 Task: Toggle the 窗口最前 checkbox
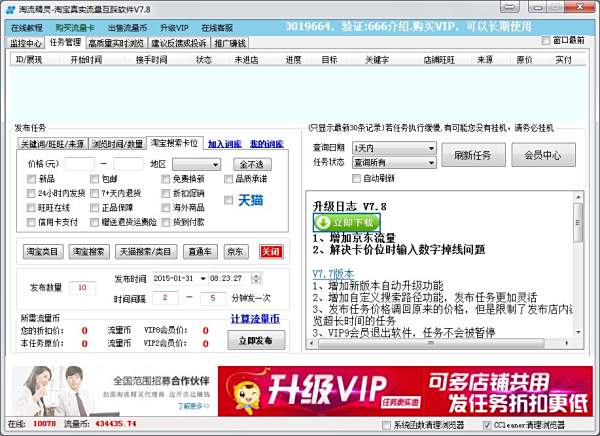point(546,40)
